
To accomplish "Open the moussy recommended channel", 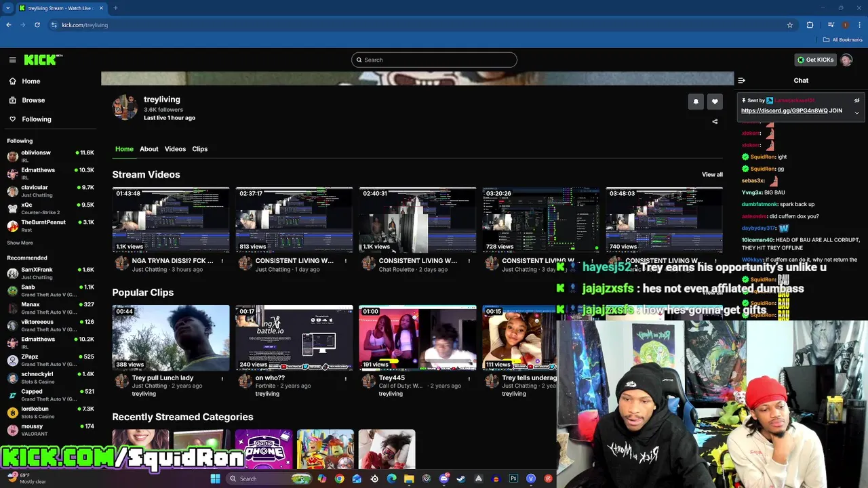I will [50, 430].
